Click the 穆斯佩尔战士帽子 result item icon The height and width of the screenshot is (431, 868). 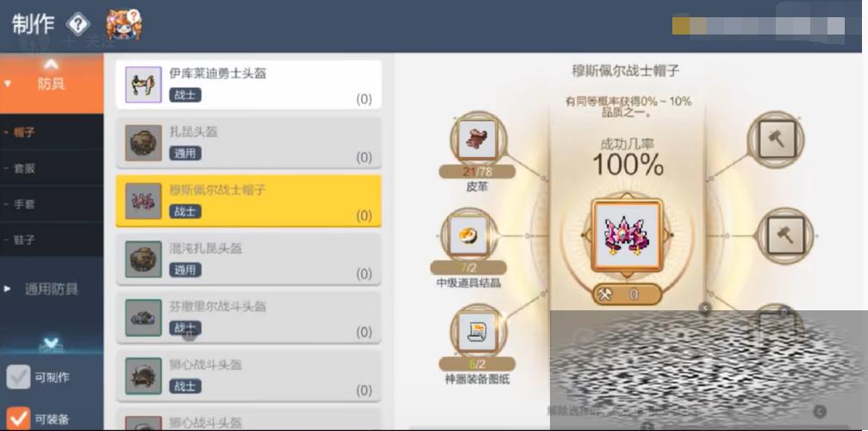click(x=628, y=235)
